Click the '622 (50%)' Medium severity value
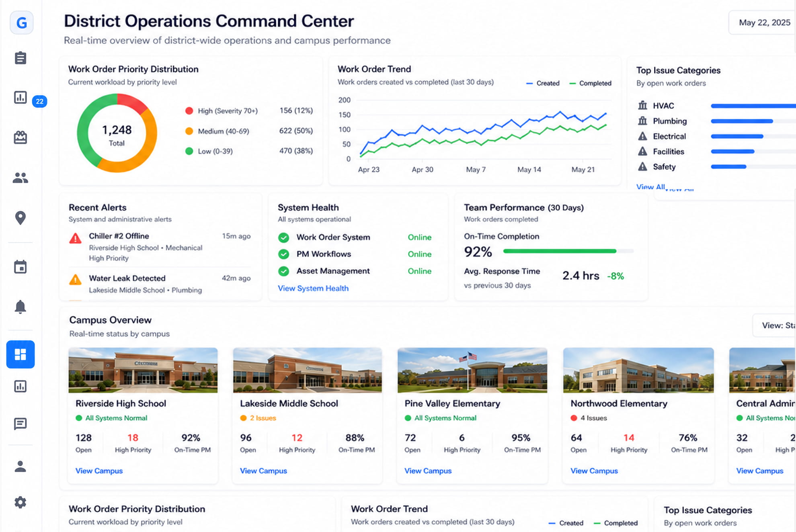 (x=296, y=131)
